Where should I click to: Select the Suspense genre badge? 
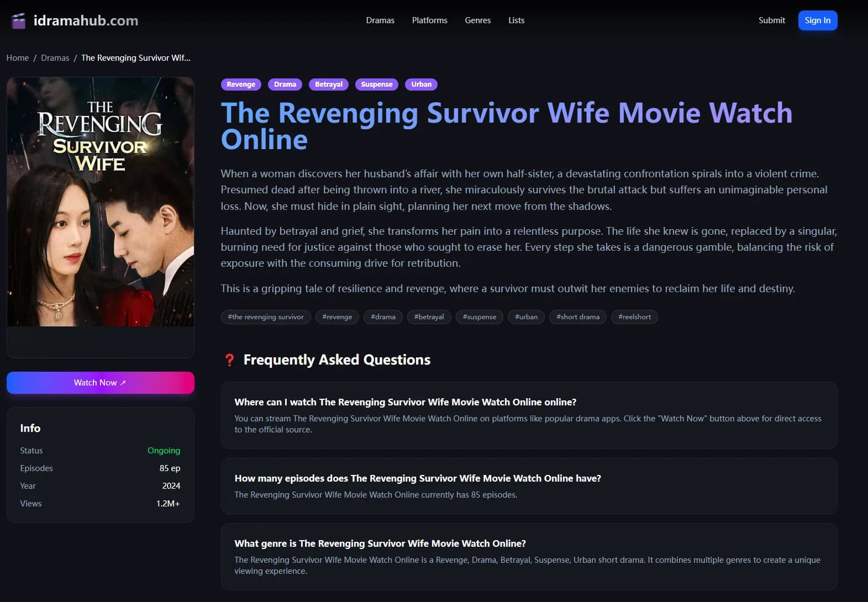377,85
